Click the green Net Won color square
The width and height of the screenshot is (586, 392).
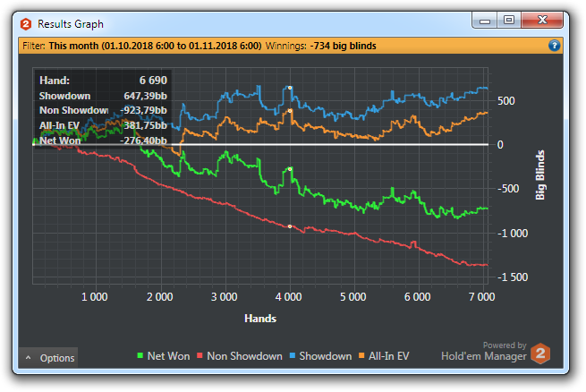click(x=140, y=355)
